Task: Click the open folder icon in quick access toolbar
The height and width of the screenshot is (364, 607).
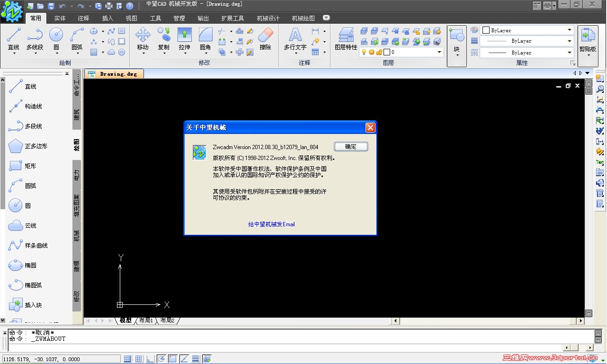Action: pos(40,6)
